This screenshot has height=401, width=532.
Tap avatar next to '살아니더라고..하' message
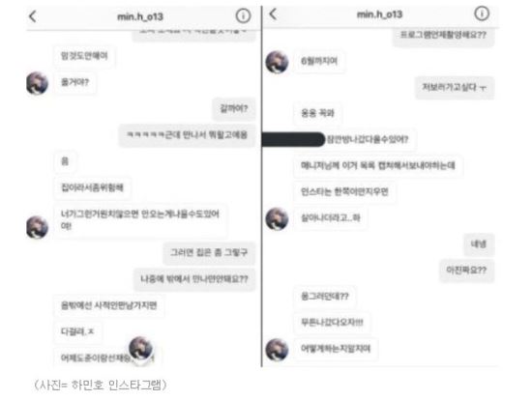[277, 218]
